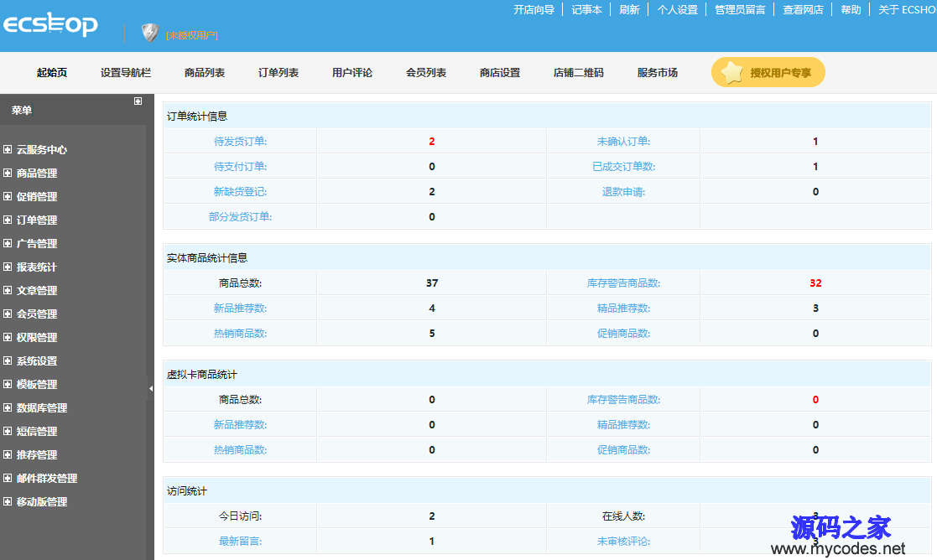The height and width of the screenshot is (560, 937).
Task: Open the 记事本 top link
Action: click(586, 9)
